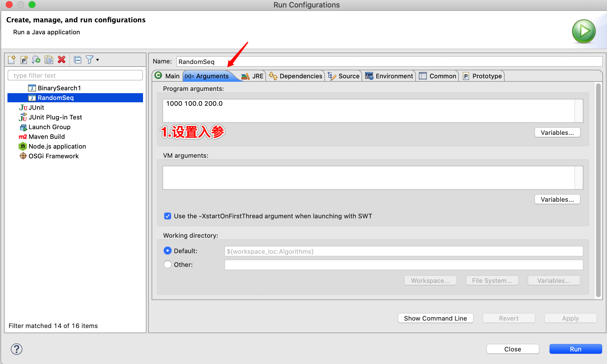Select the Default working directory radio button

point(168,251)
